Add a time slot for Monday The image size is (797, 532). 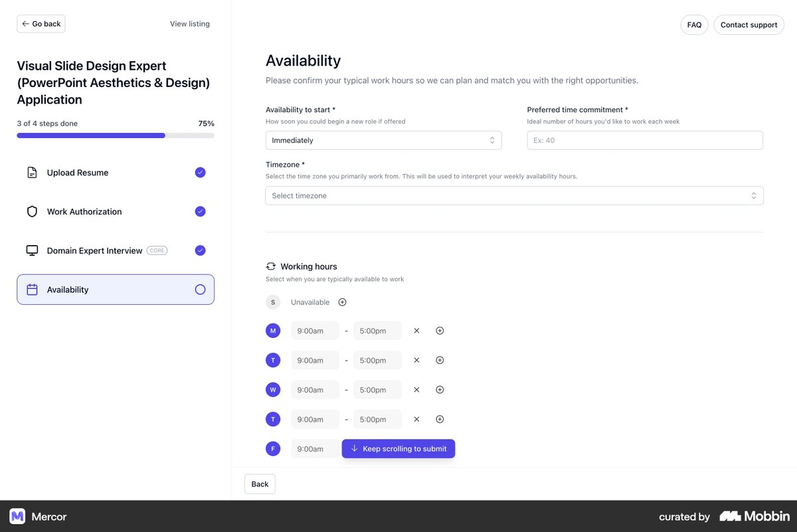(x=440, y=331)
